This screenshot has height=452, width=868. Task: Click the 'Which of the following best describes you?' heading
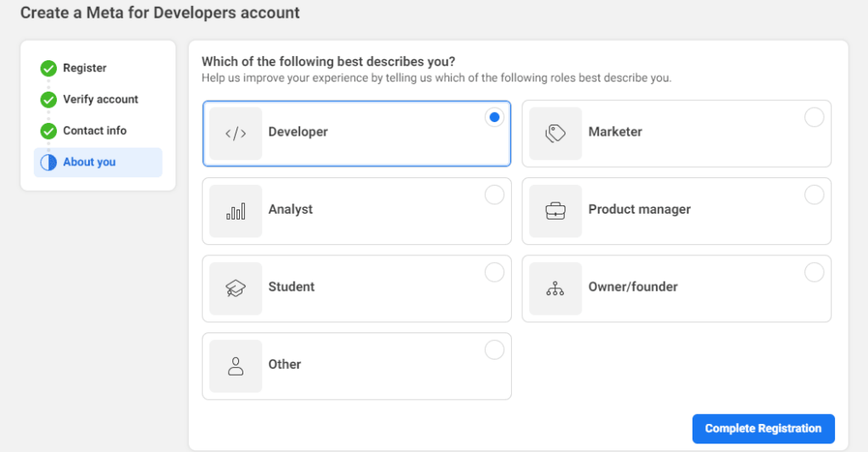328,62
